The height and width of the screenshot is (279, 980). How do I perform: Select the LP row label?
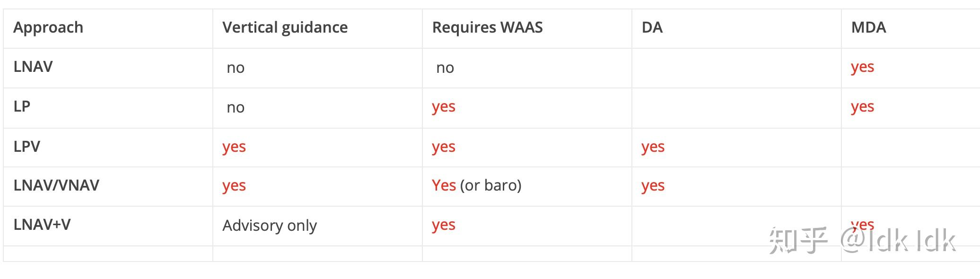coord(22,107)
